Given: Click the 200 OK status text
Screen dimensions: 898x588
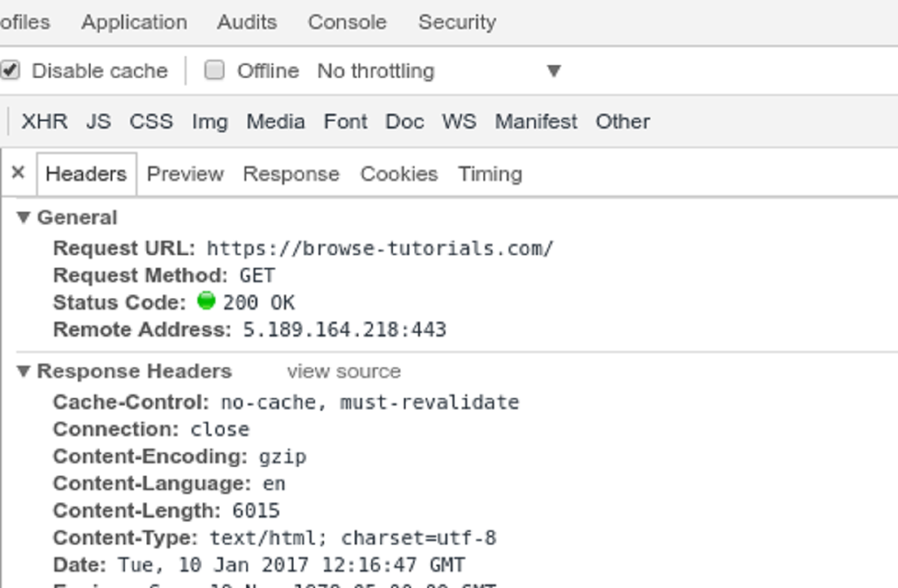Looking at the screenshot, I should (259, 302).
